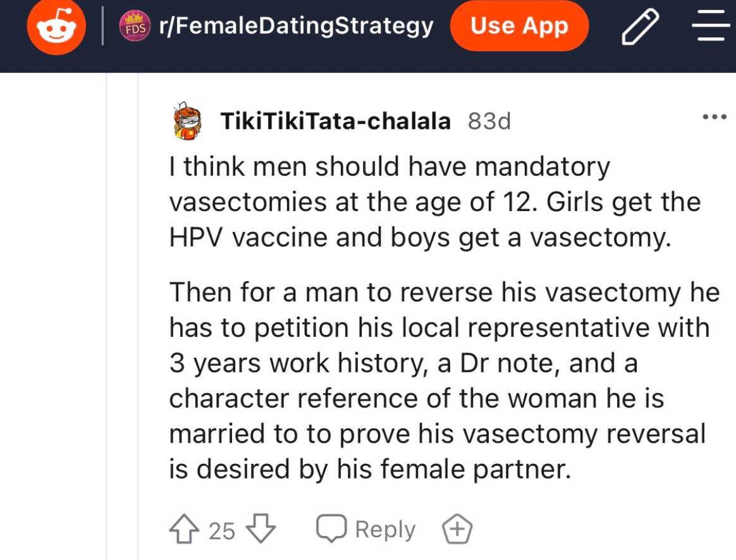The width and height of the screenshot is (736, 560).
Task: Tap the FDS subreddit badge icon
Action: tap(135, 27)
